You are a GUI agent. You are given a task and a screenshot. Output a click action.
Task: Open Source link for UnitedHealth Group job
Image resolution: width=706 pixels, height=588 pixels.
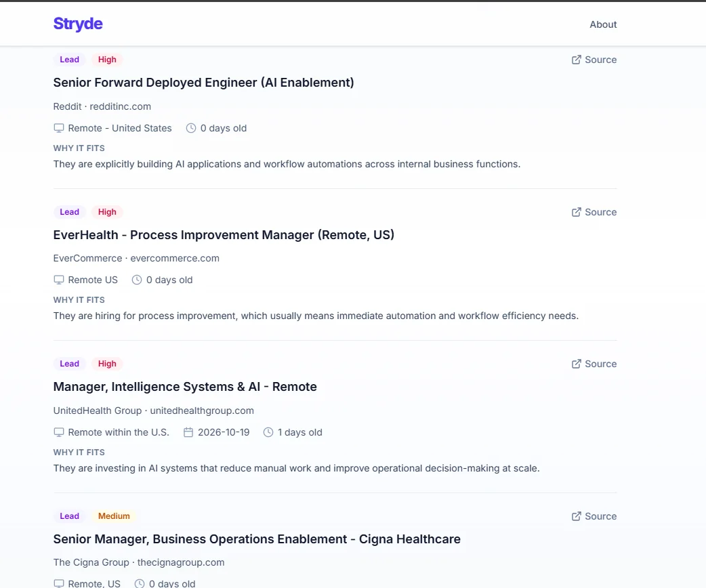[594, 364]
